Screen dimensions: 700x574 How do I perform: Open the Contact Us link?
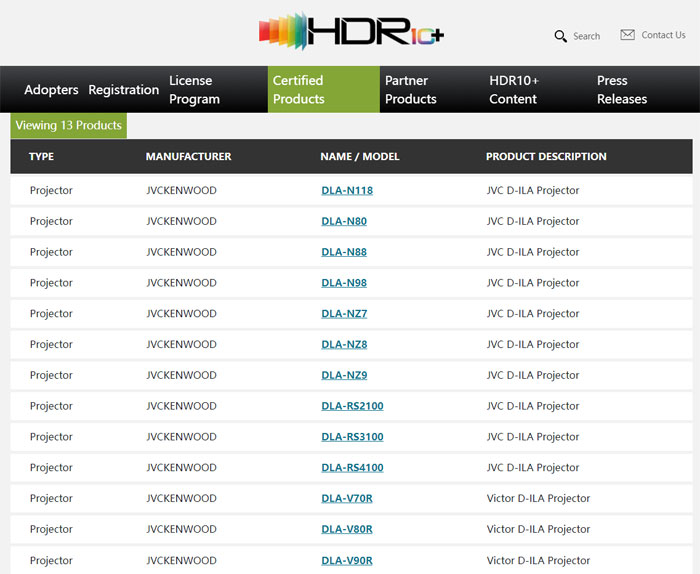click(x=663, y=35)
